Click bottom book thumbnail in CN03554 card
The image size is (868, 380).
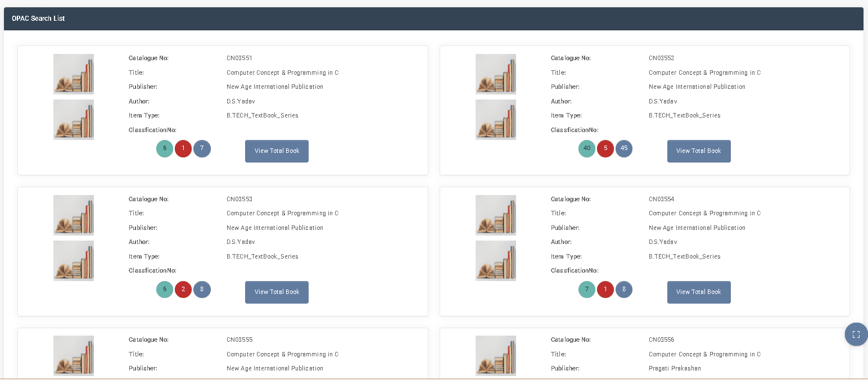pyautogui.click(x=496, y=261)
